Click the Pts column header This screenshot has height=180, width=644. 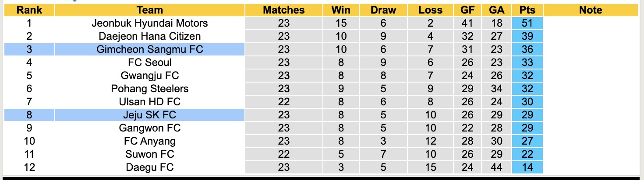pos(527,10)
